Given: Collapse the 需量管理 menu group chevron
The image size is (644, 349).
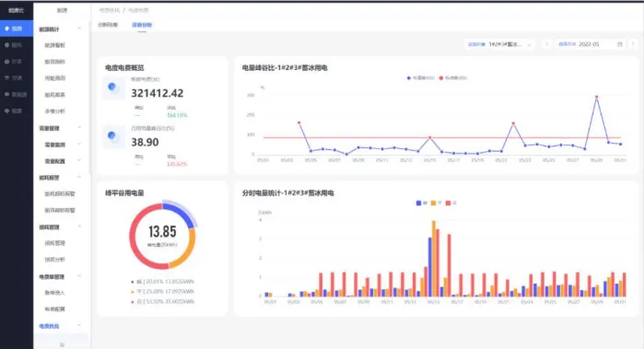Looking at the screenshot, I should pyautogui.click(x=79, y=128).
